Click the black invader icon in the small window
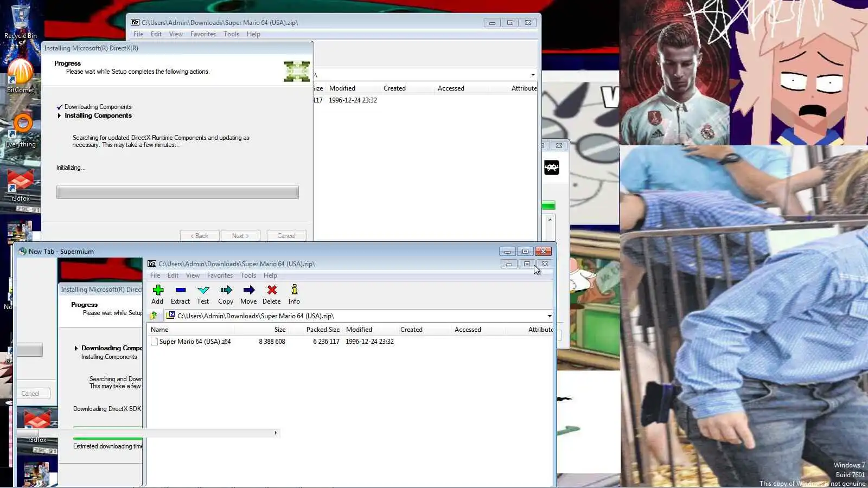 click(x=552, y=168)
